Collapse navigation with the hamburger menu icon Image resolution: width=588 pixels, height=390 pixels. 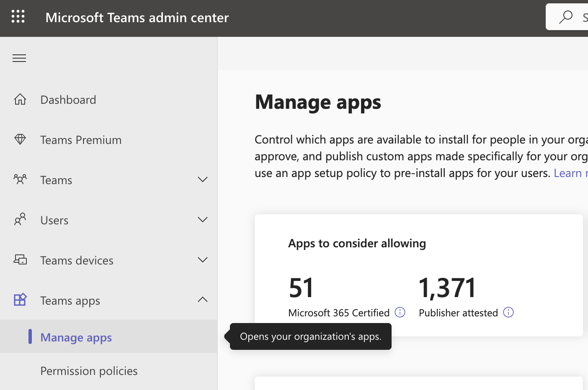(x=19, y=58)
